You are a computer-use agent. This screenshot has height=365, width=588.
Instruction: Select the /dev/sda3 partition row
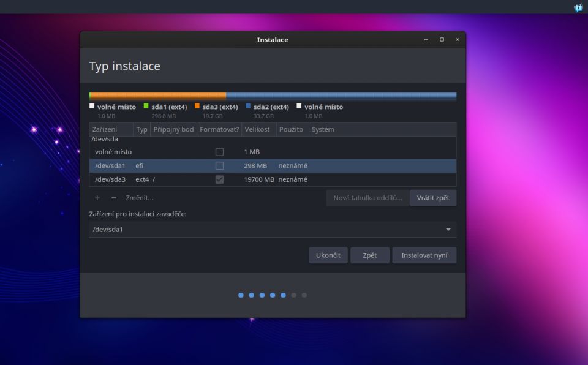click(x=273, y=179)
